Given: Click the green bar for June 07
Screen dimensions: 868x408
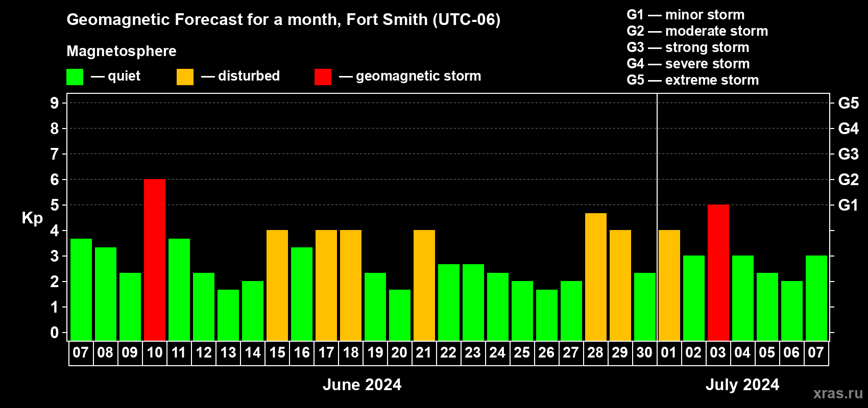Looking at the screenshot, I should [x=81, y=290].
